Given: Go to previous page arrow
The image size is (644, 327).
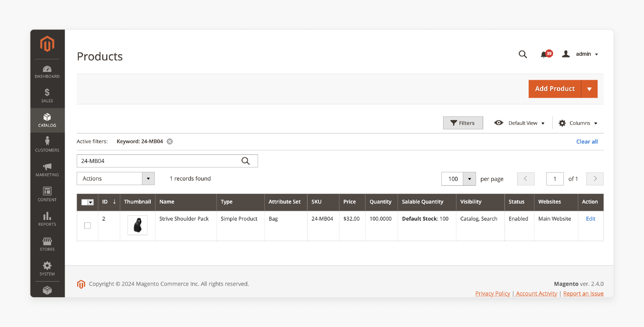Looking at the screenshot, I should (x=526, y=179).
